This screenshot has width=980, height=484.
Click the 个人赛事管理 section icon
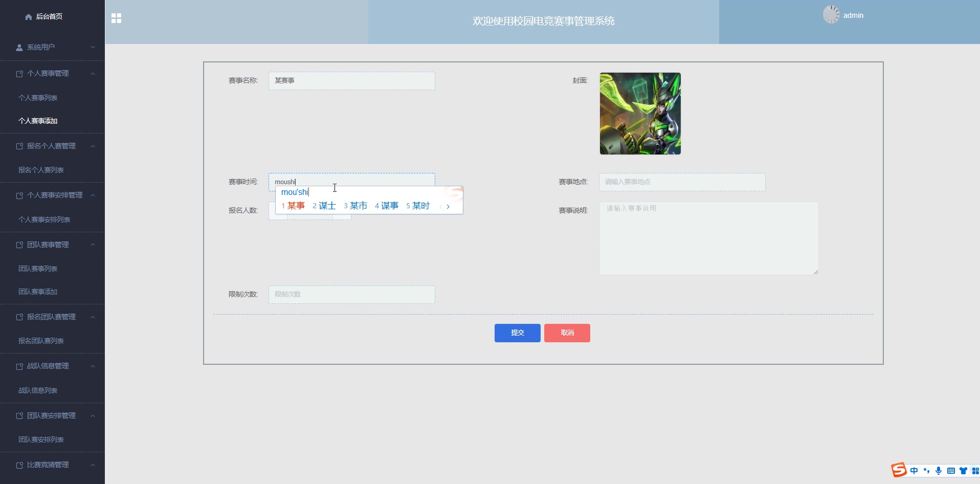click(x=19, y=74)
